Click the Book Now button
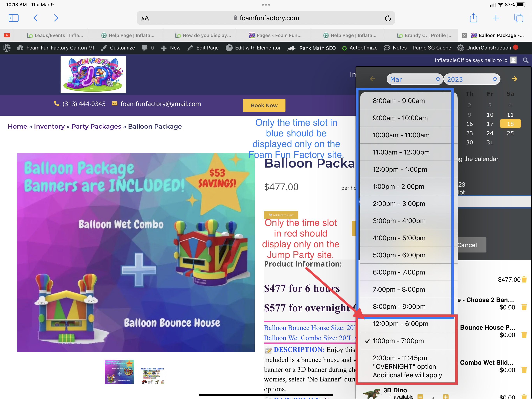This screenshot has width=532, height=399. (x=264, y=105)
